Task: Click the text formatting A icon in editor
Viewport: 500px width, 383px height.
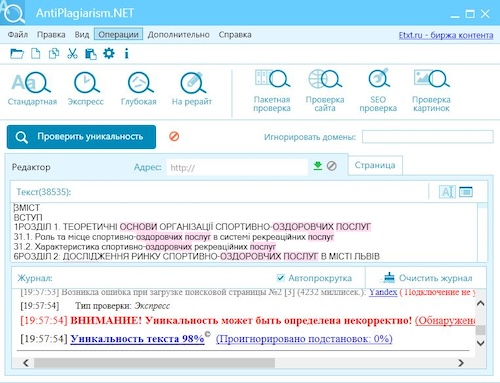Action: 447,192
